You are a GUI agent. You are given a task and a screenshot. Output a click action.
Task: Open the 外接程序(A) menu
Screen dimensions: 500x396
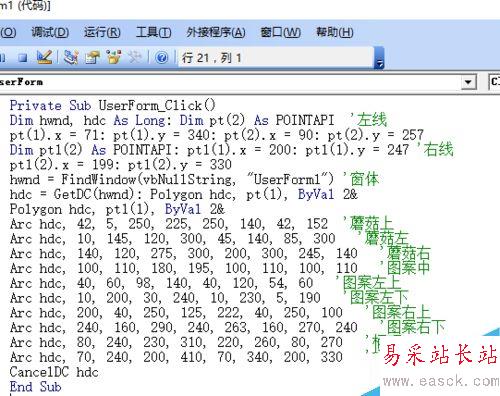coord(216,32)
